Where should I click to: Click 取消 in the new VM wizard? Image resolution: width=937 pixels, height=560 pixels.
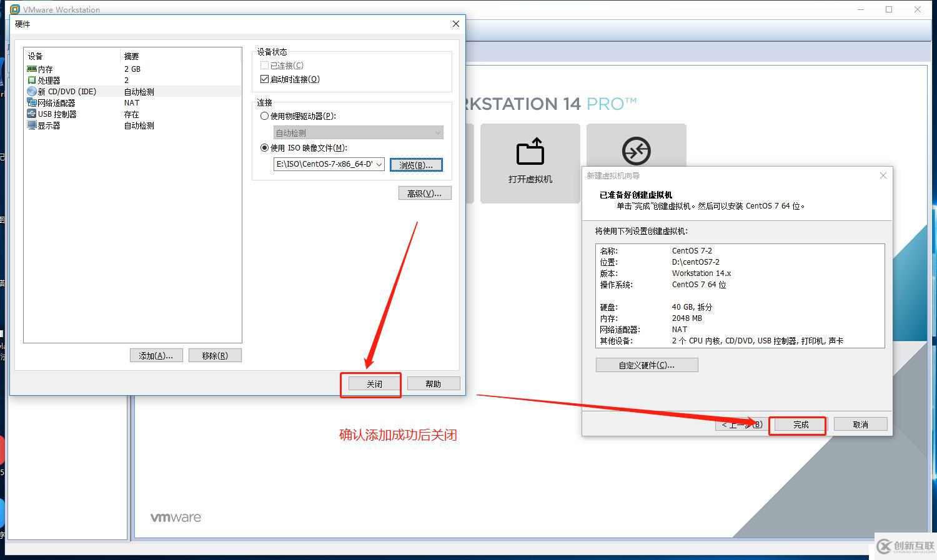point(860,425)
